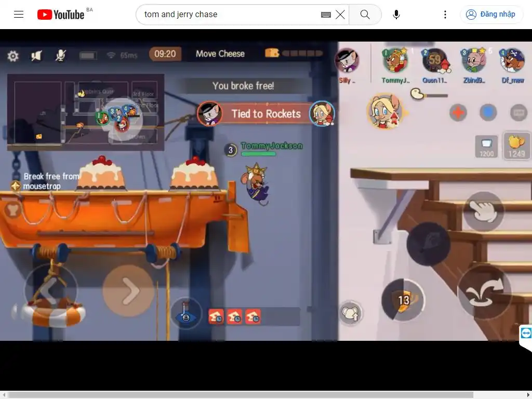The height and width of the screenshot is (399, 532).
Task: Open game settings gear icon
Action: pyautogui.click(x=13, y=56)
